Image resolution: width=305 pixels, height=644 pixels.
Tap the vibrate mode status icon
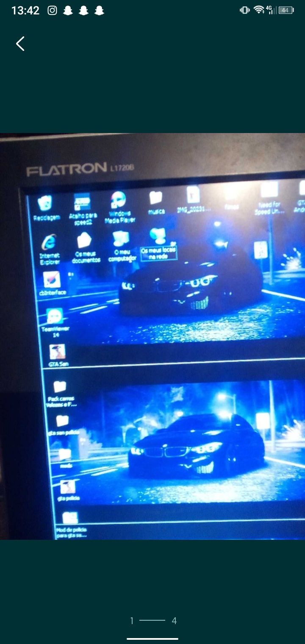coord(245,10)
